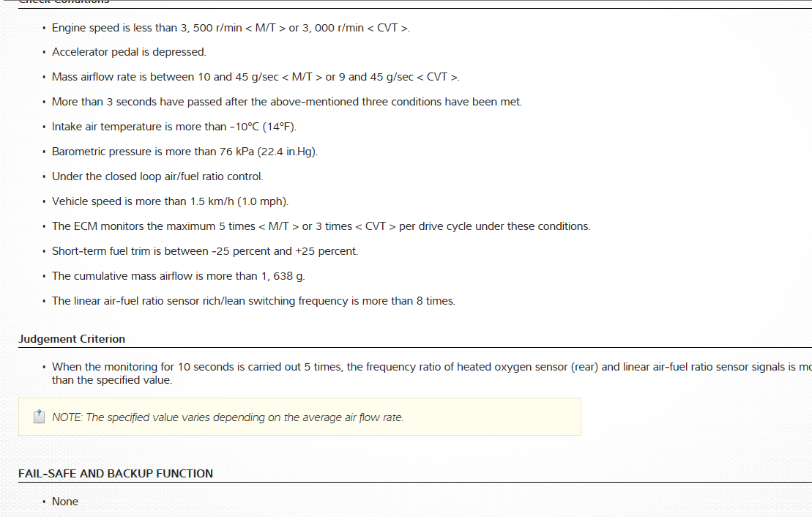Click the intake air temperature line
Image resolution: width=812 pixels, height=517 pixels.
tap(174, 127)
